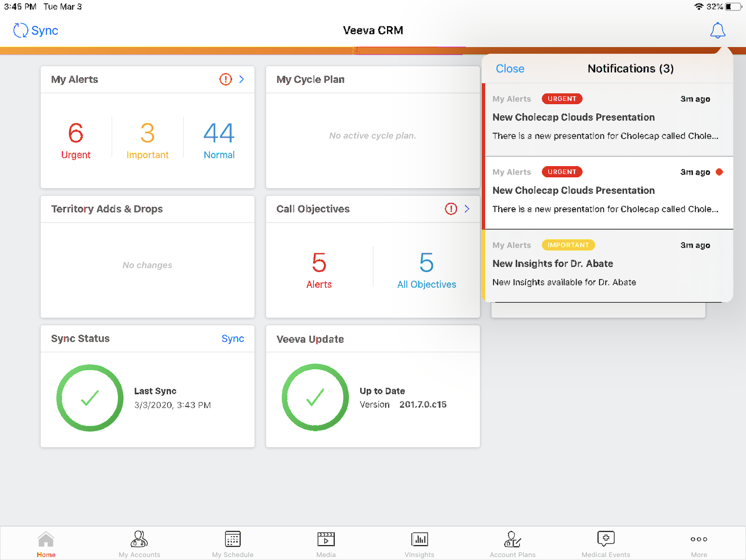Click the My Alerts warning exclamation icon

(225, 79)
